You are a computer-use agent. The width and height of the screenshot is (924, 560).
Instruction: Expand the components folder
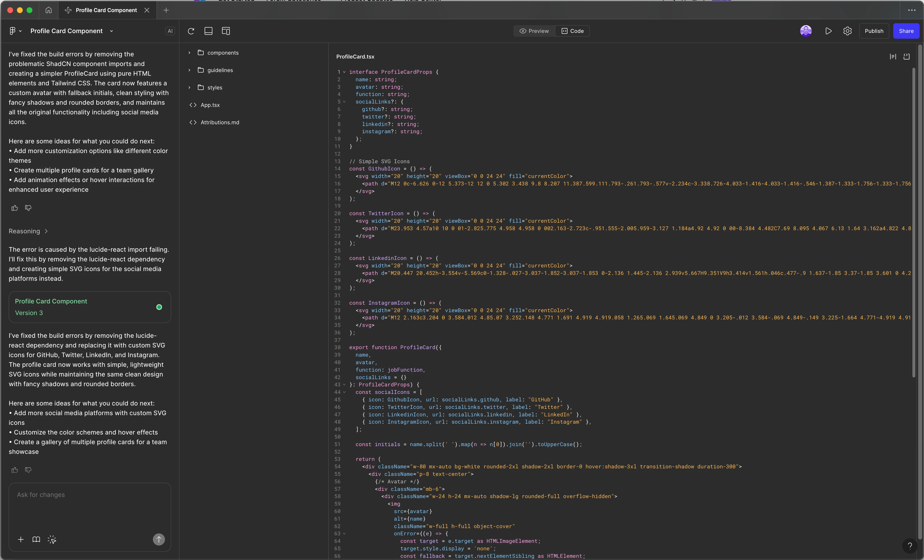click(x=223, y=53)
